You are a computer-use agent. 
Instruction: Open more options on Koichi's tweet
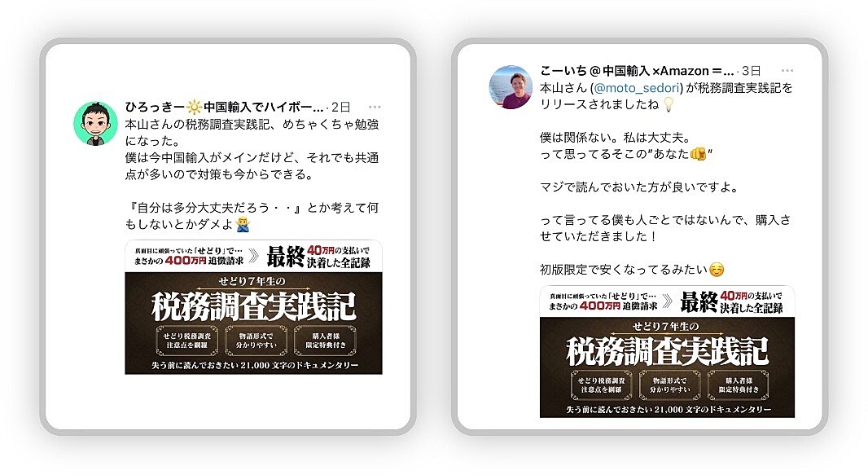(787, 70)
